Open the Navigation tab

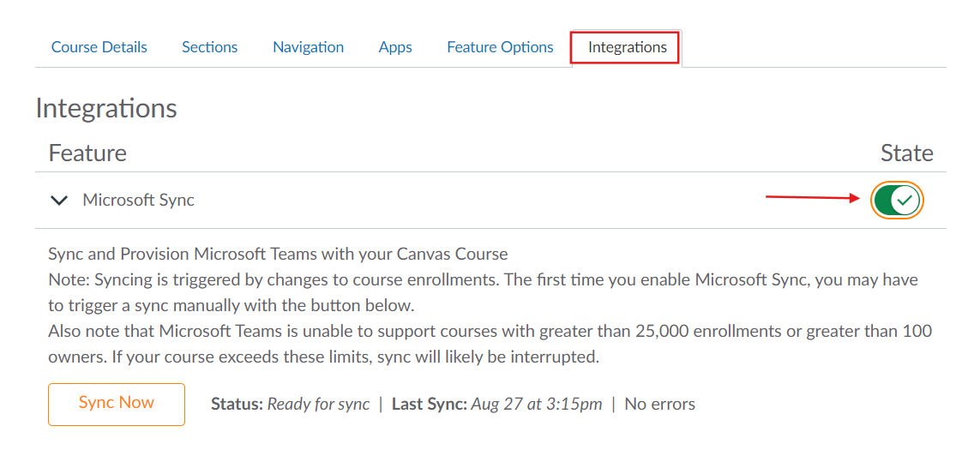[308, 47]
